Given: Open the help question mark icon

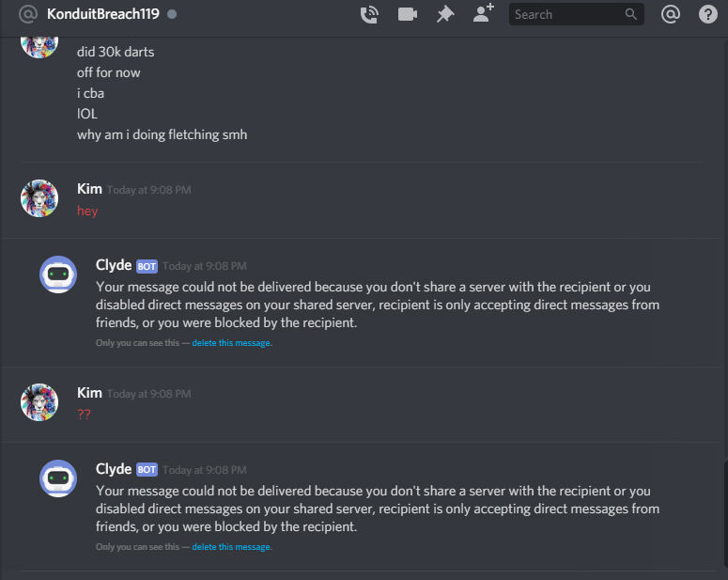Looking at the screenshot, I should (x=708, y=14).
